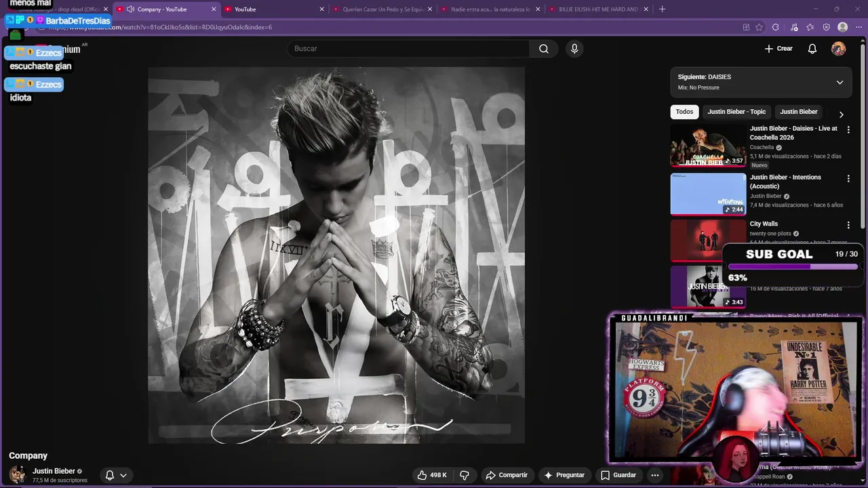Open YouTube notifications bell in header
The height and width of the screenshot is (488, 868).
(812, 49)
